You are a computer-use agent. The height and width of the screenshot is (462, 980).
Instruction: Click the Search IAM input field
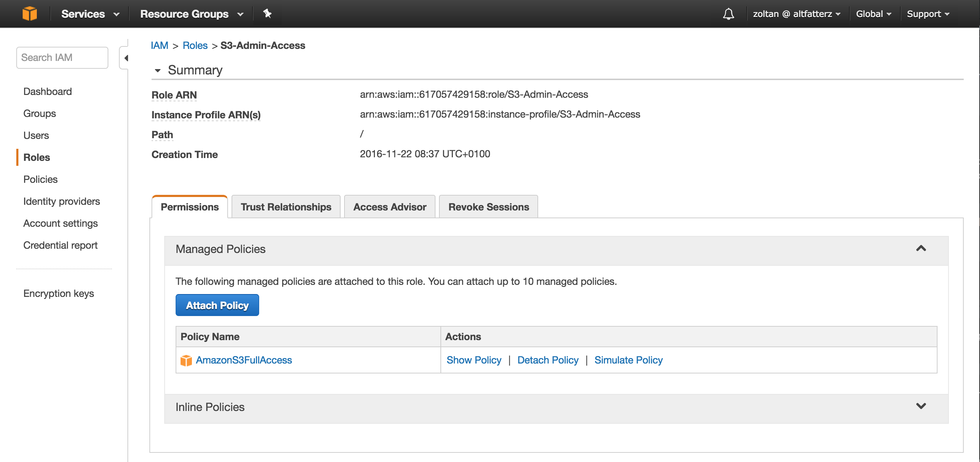pos(61,57)
